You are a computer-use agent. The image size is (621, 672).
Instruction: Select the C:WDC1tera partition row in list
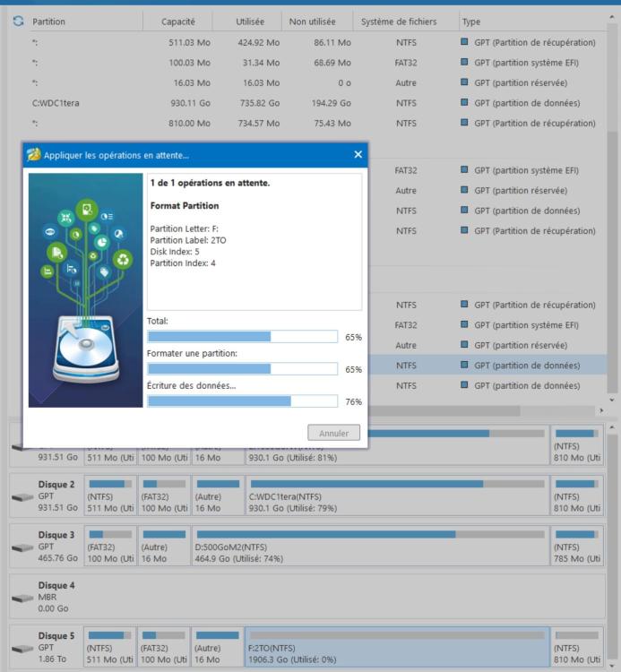56,103
